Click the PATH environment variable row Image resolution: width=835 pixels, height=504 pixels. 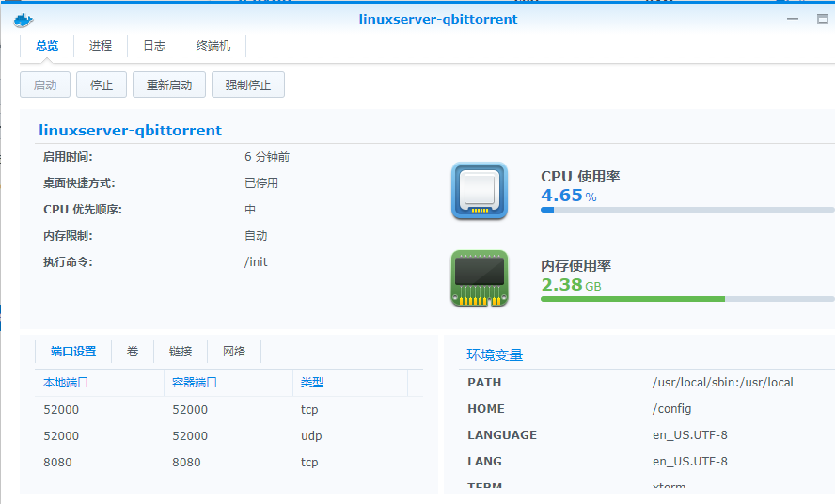click(x=647, y=383)
